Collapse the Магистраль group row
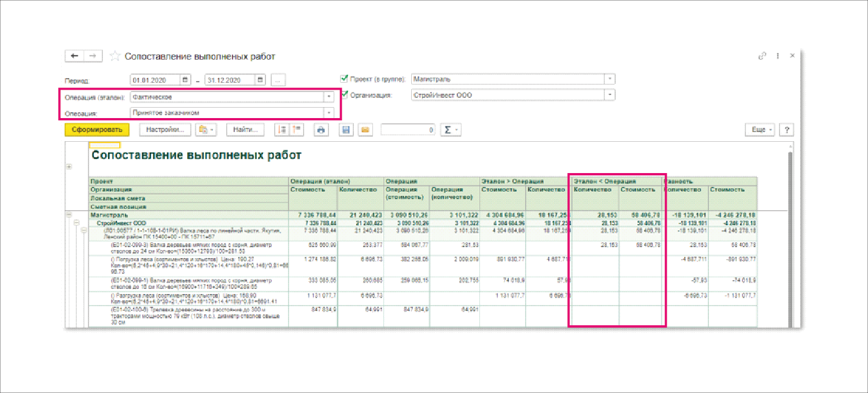The image size is (868, 393). click(69, 215)
